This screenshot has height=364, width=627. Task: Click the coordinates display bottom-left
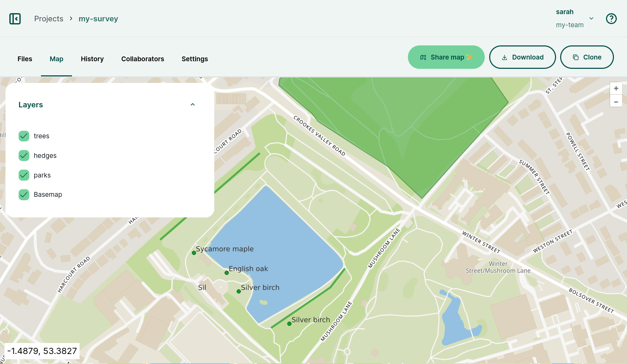42,351
